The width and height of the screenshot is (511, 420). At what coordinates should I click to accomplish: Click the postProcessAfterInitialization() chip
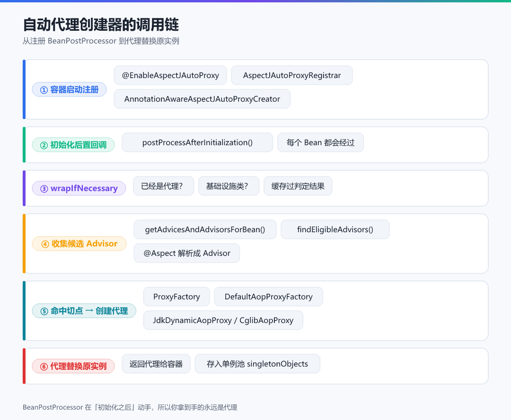pos(197,142)
